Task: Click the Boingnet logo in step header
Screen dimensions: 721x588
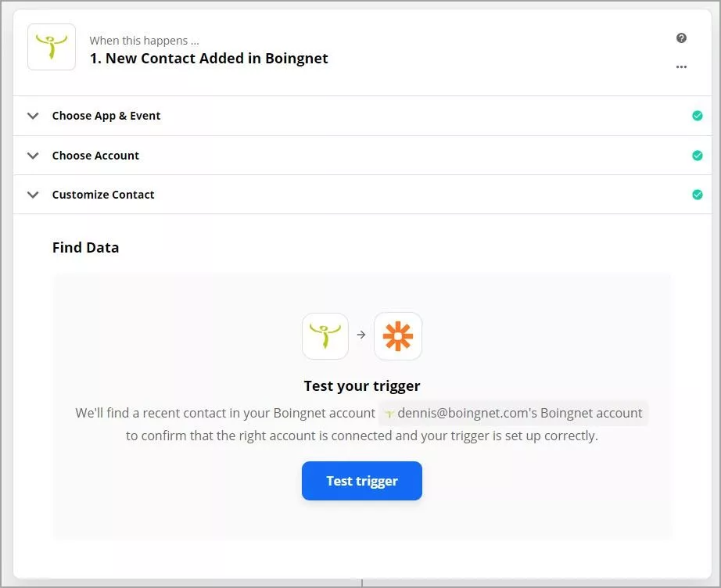Action: point(52,47)
